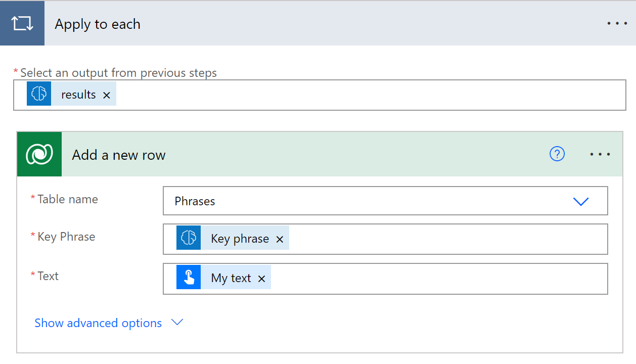Click the Apply to each loop icon
636x364 pixels.
[x=22, y=23]
